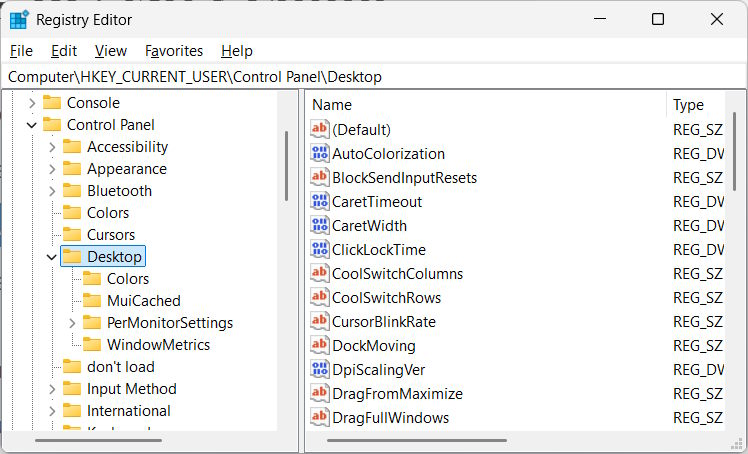Select the DpiScalingVer value name

[378, 370]
